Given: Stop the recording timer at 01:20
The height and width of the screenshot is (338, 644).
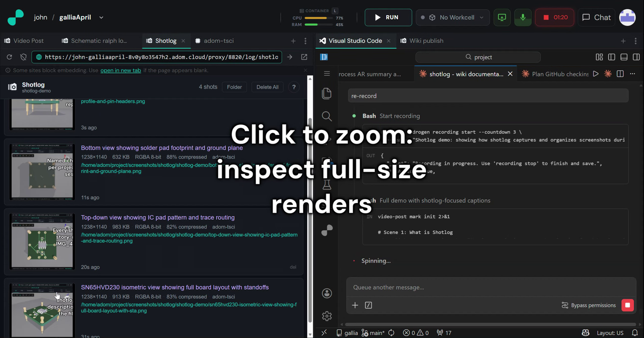Looking at the screenshot, I should pos(555,17).
